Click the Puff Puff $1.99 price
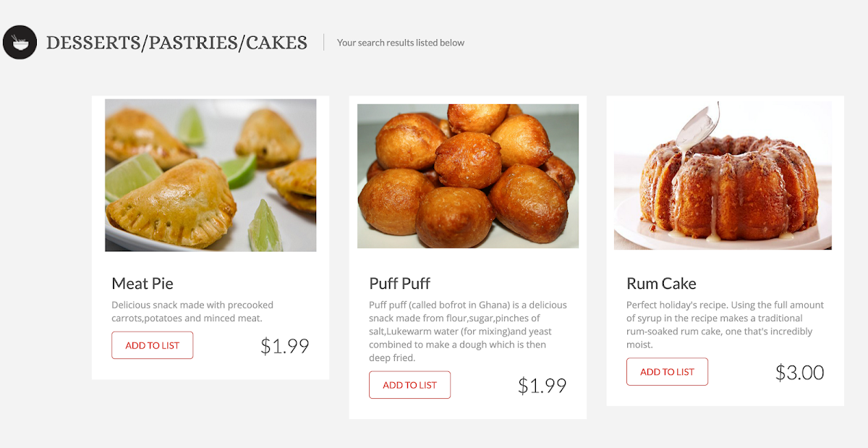 (542, 386)
